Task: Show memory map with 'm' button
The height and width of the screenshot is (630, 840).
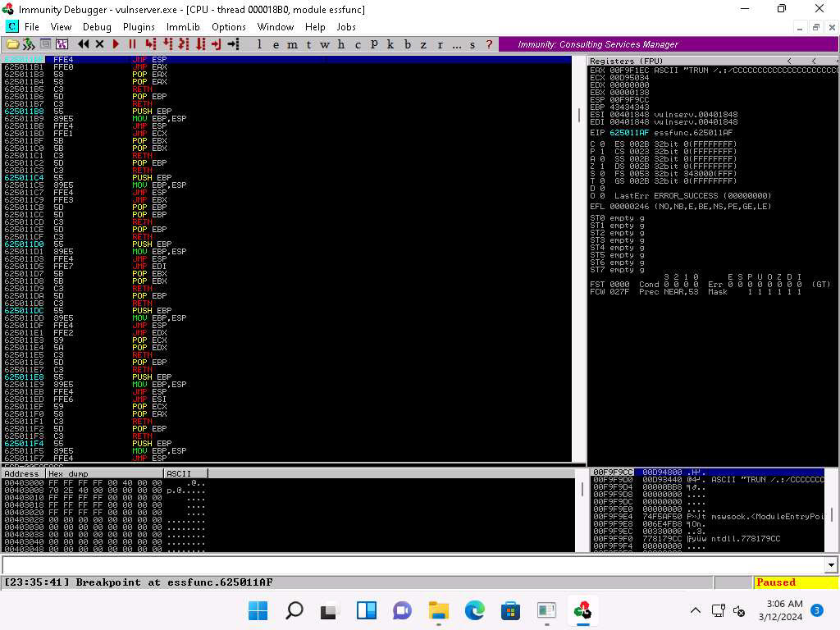Action: pyautogui.click(x=294, y=44)
